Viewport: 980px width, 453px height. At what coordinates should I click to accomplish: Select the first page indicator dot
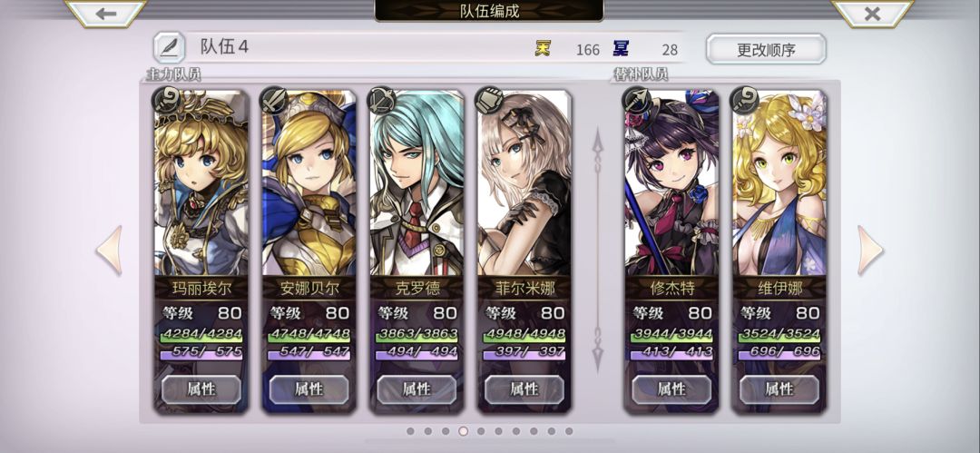click(411, 431)
